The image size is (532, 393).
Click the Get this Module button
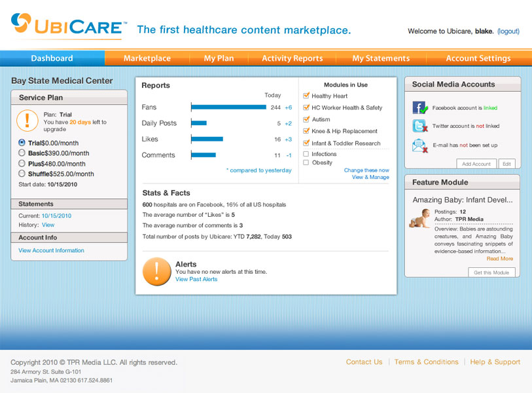click(491, 272)
